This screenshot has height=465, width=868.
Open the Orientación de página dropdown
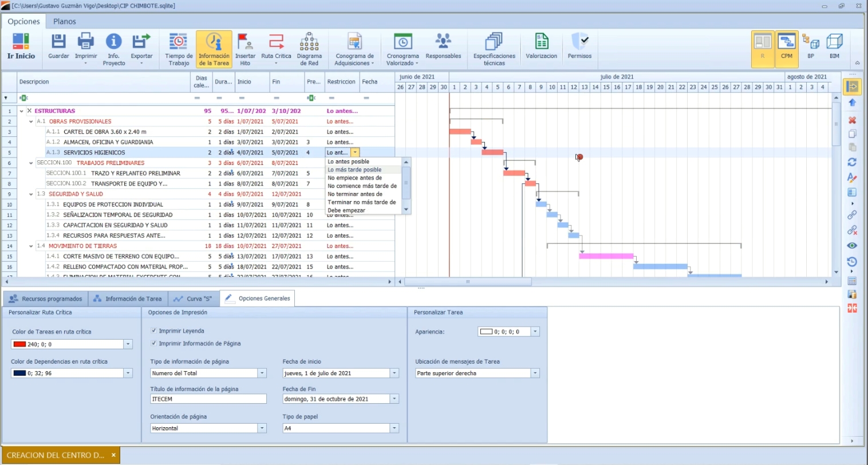coord(262,428)
